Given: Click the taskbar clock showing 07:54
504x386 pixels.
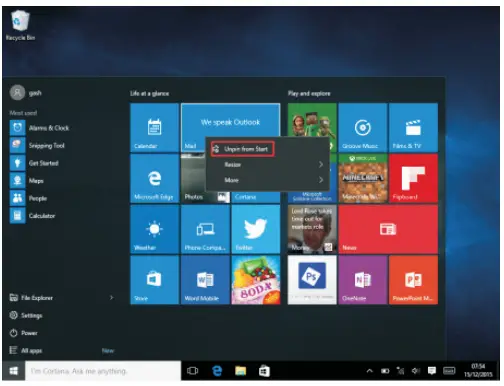Looking at the screenshot, I should 478,371.
